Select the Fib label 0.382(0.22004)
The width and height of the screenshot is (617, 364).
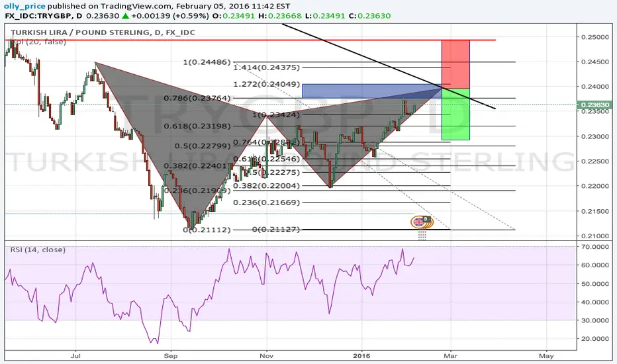tap(266, 186)
